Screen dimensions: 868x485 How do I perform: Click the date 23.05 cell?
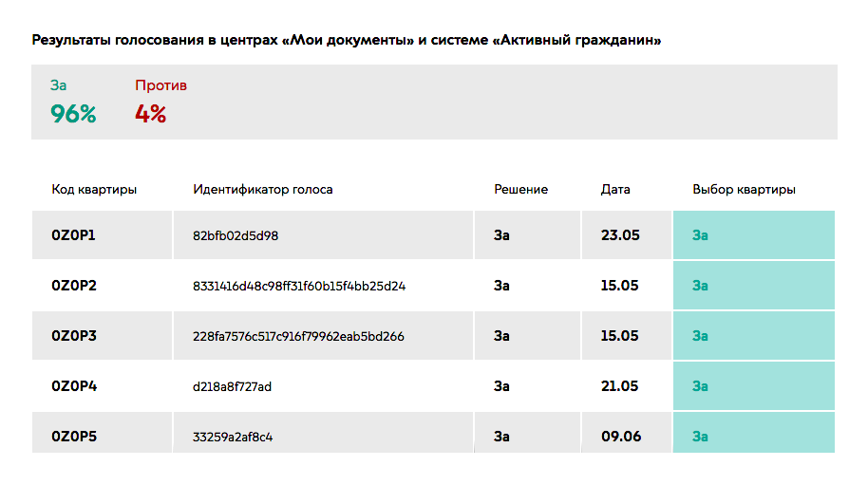[626, 235]
